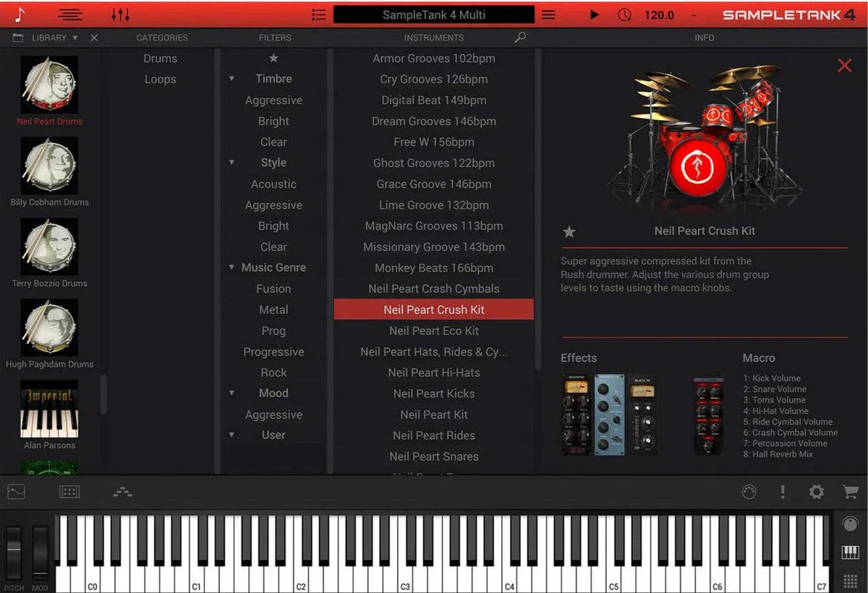Click the FILTERS column header
Image resolution: width=868 pixels, height=593 pixels.
click(x=274, y=37)
